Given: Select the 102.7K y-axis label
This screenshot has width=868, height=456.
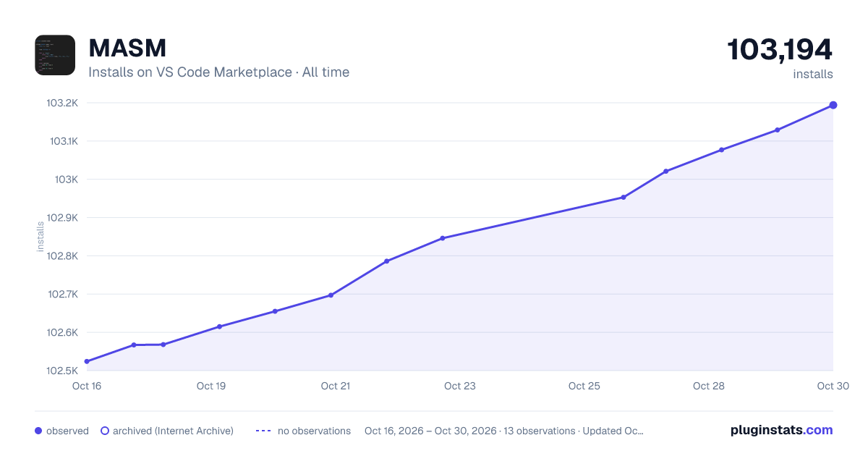Looking at the screenshot, I should click(62, 295).
